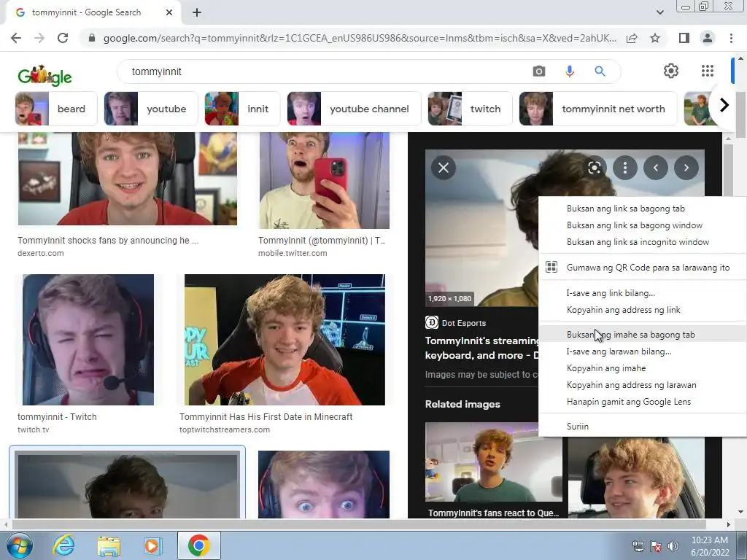This screenshot has width=747, height=560.
Task: Filter by tommyinnit net worth chip
Action: tap(598, 109)
